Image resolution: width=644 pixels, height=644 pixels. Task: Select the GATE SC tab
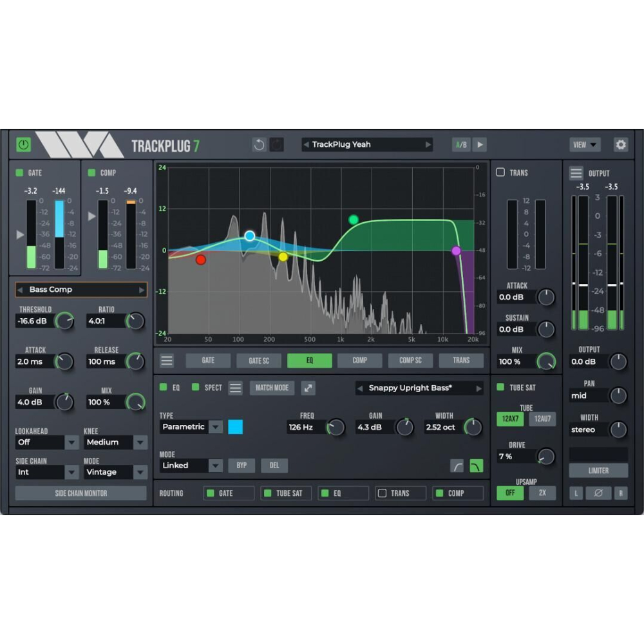pos(258,360)
